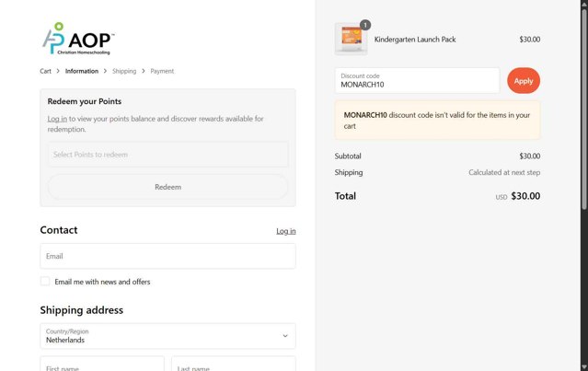Click the Kindergarten Launch Pack product name
The image size is (588, 371).
pyautogui.click(x=415, y=40)
